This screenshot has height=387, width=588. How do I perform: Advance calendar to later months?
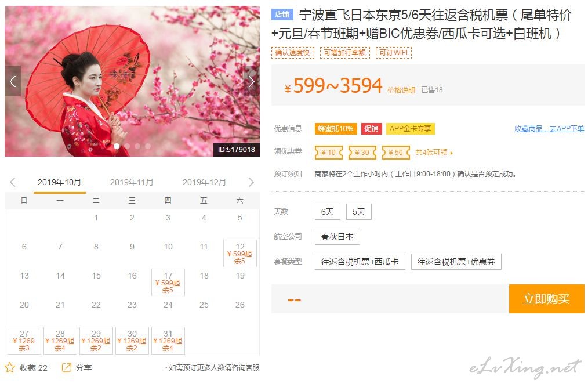251,182
